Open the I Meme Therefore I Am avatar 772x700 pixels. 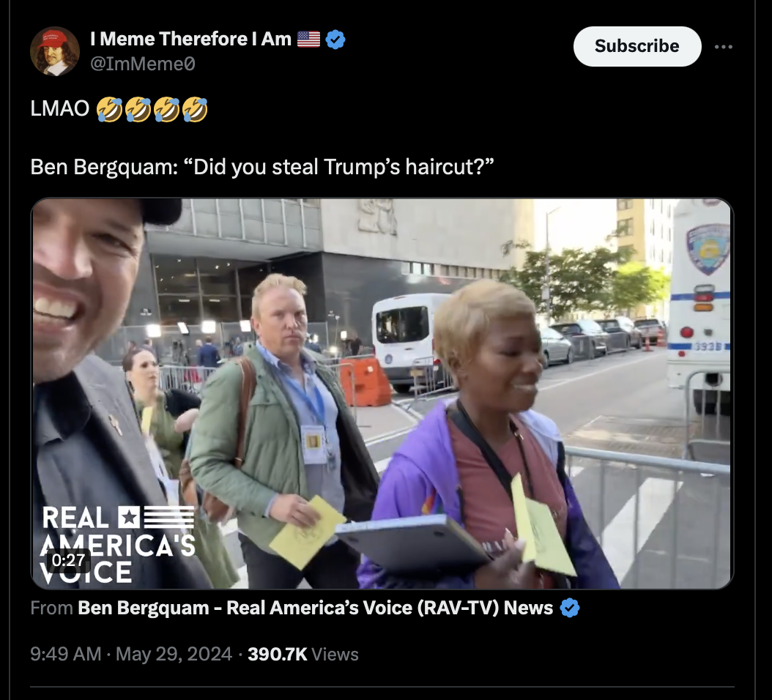pyautogui.click(x=55, y=51)
